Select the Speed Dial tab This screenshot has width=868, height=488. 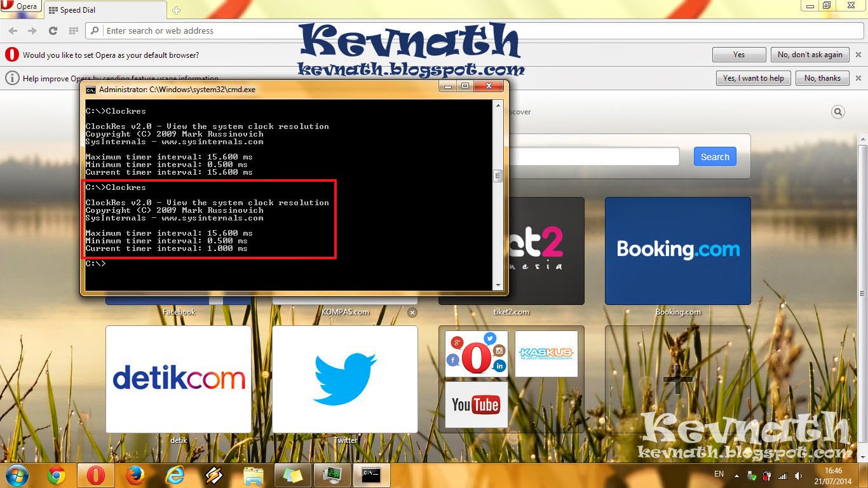point(105,10)
